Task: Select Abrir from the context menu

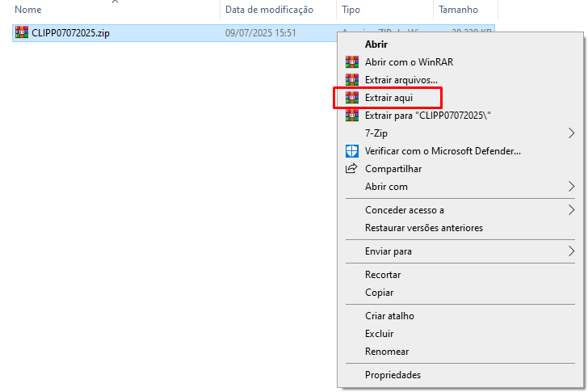Action: click(x=376, y=44)
